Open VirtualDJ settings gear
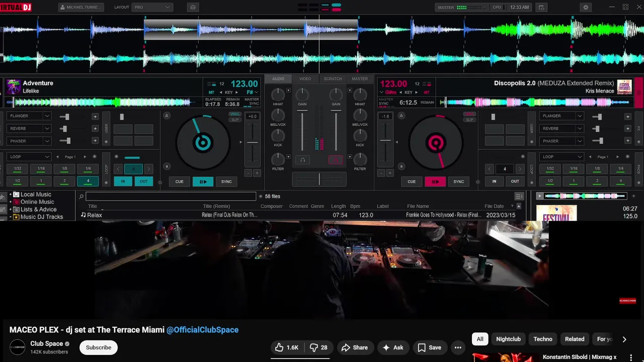 (x=585, y=8)
